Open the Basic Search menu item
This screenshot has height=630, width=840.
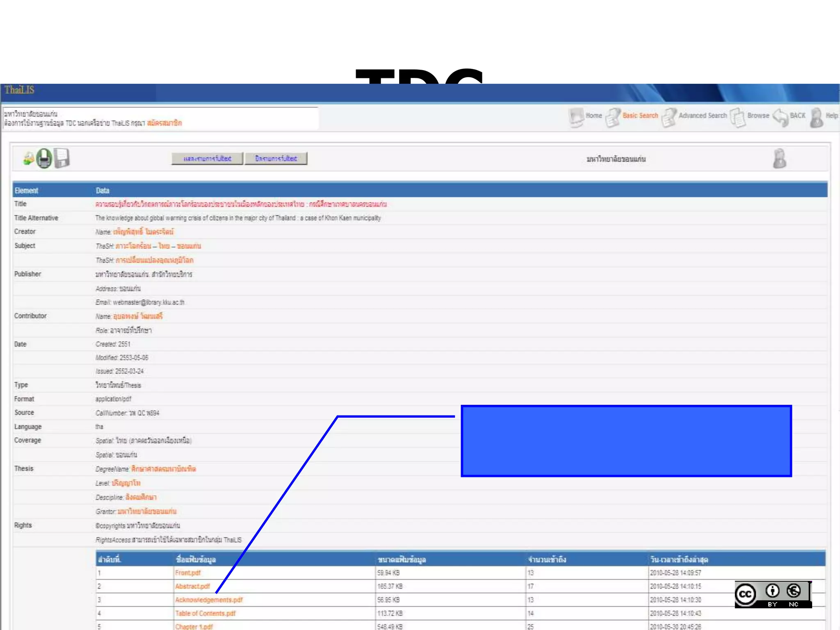click(640, 116)
